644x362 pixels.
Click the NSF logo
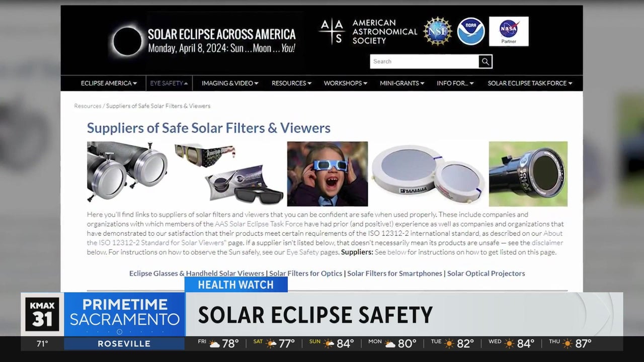437,31
